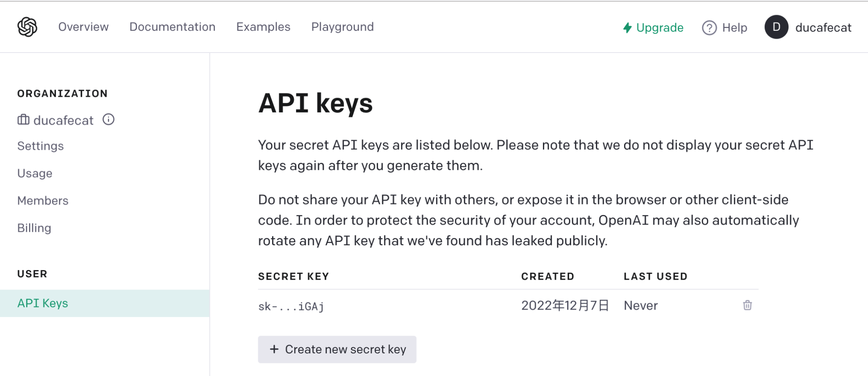Click the organization info icon
This screenshot has width=868, height=376.
pyautogui.click(x=108, y=119)
